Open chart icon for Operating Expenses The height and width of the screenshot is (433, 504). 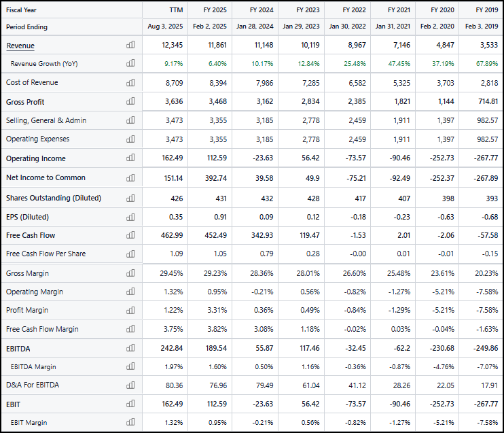pyautogui.click(x=130, y=139)
